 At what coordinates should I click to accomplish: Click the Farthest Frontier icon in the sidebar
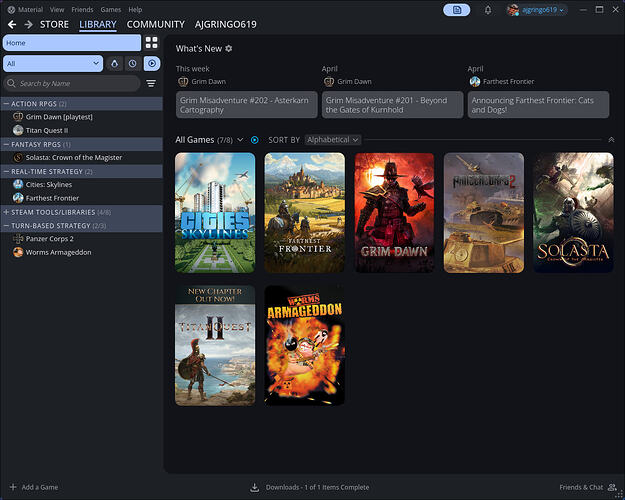tap(18, 198)
